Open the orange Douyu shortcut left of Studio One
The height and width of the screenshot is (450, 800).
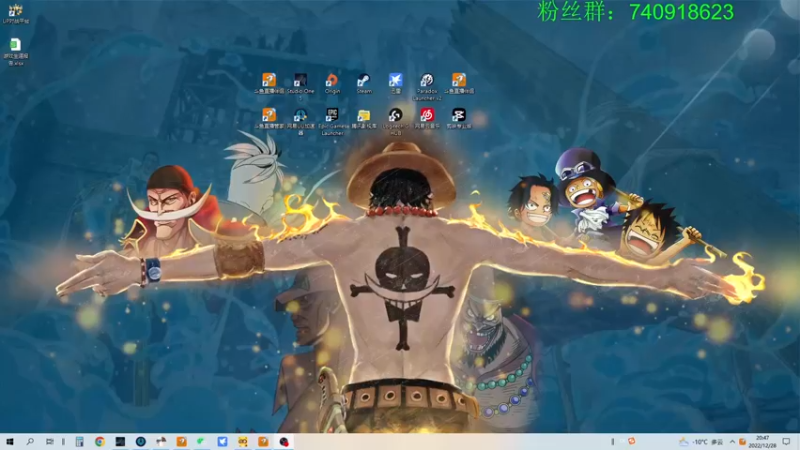pyautogui.click(x=269, y=84)
